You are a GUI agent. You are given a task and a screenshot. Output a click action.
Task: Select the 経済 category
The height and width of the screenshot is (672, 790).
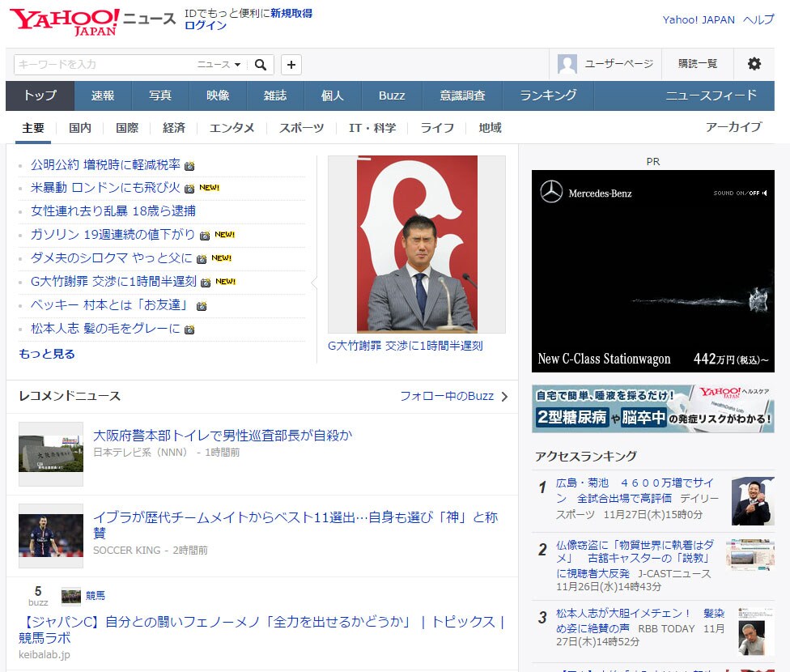click(x=174, y=128)
